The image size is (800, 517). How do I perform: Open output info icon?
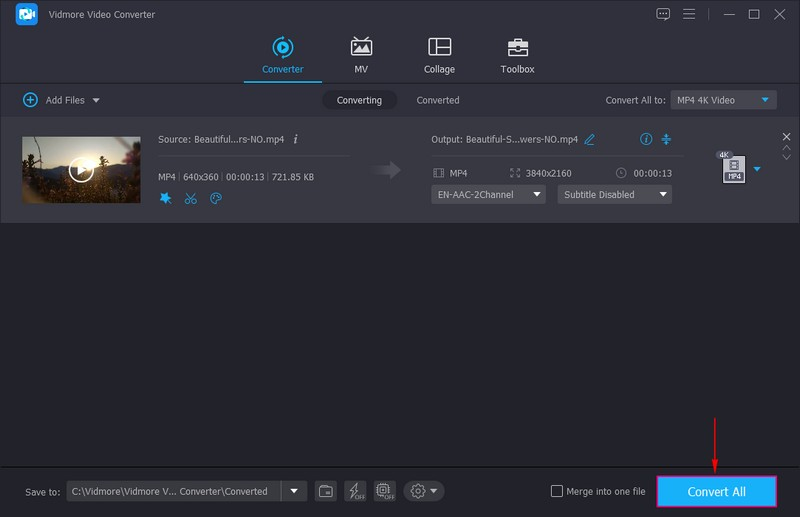point(645,139)
